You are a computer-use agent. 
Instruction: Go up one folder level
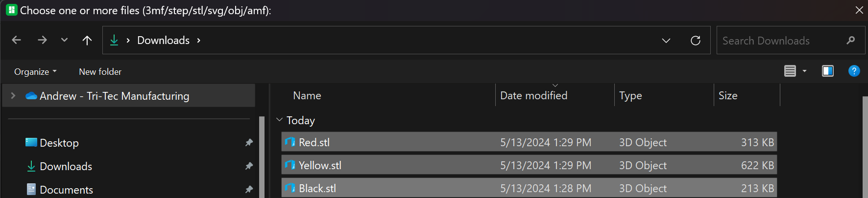pyautogui.click(x=87, y=40)
